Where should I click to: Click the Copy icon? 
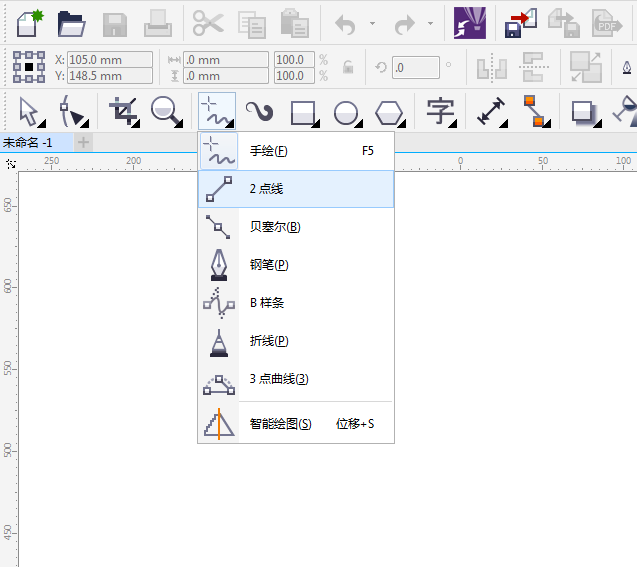(252, 25)
